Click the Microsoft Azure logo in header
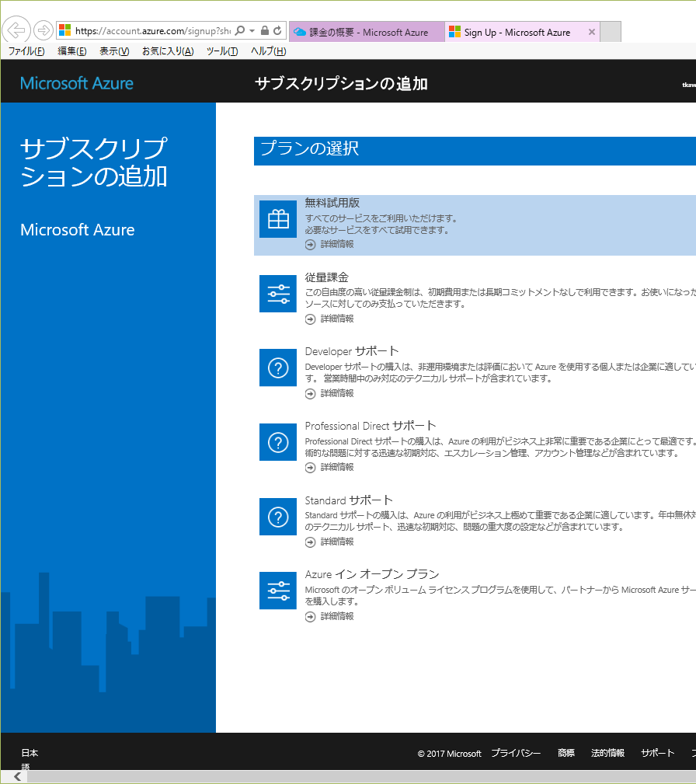 pyautogui.click(x=76, y=83)
